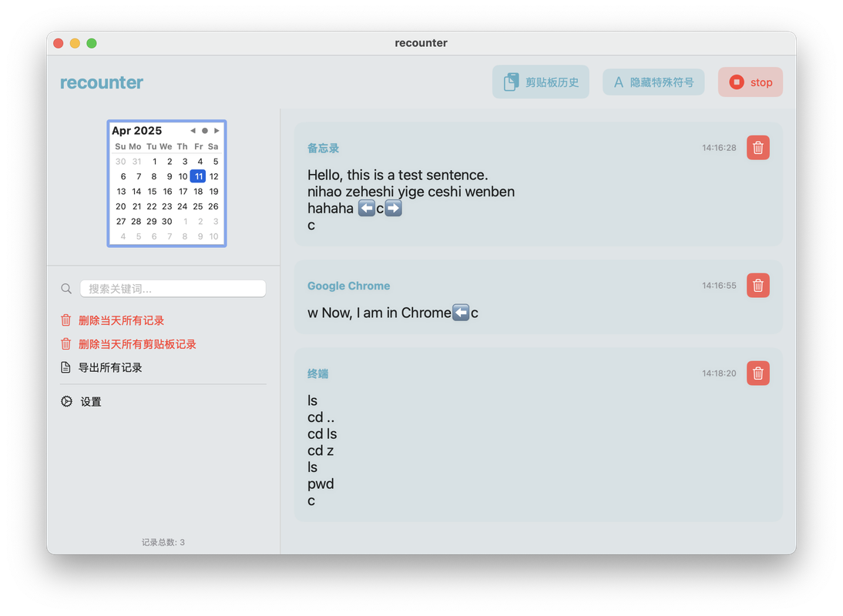Delete the 终端 record with trash icon
The height and width of the screenshot is (616, 843).
pos(758,373)
